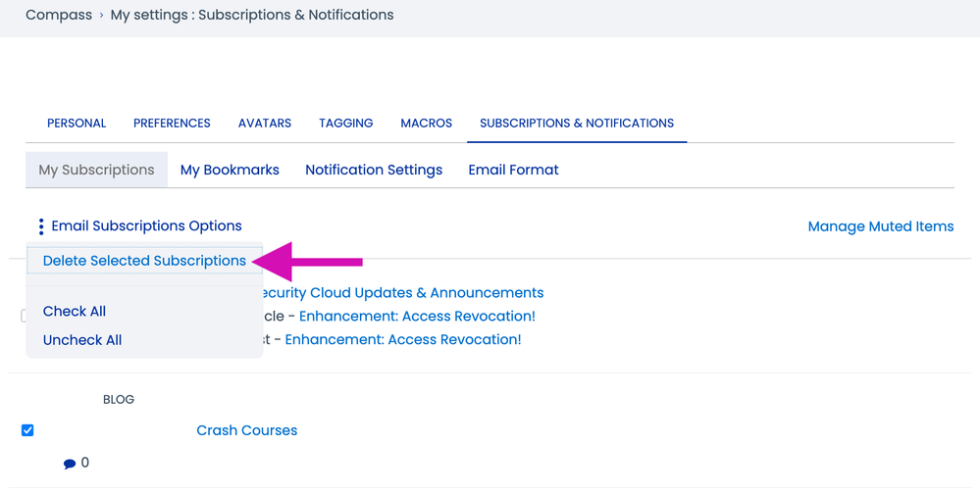
Task: Select the My Subscriptions sub-tab
Action: pos(96,170)
